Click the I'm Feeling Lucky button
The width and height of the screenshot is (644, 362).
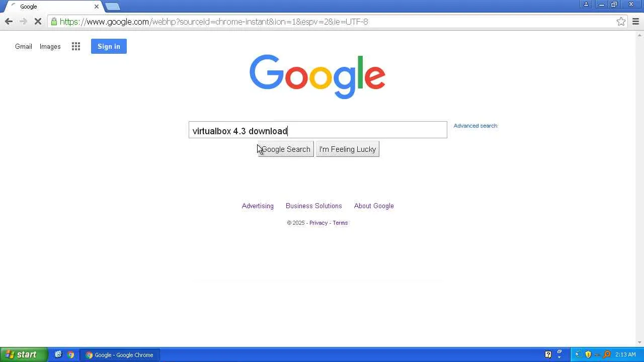(348, 149)
